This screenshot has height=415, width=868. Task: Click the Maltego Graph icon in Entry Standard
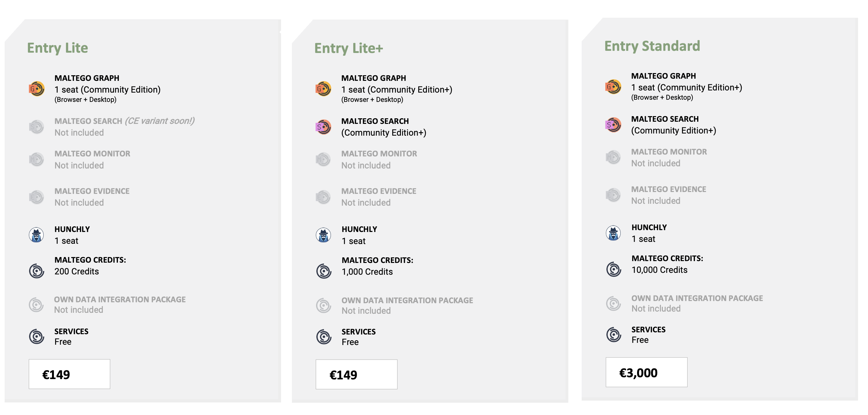(613, 87)
